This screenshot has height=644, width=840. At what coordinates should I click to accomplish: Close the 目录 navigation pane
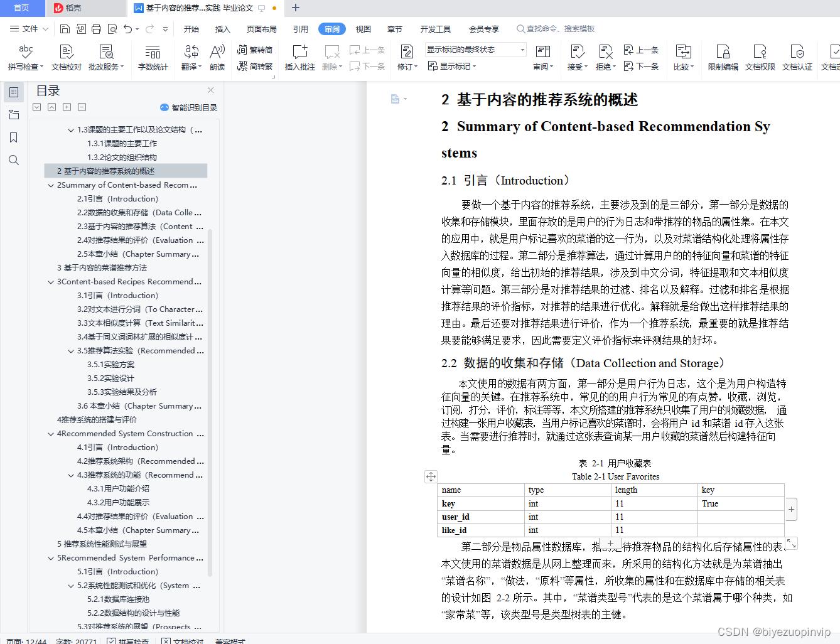(x=210, y=90)
